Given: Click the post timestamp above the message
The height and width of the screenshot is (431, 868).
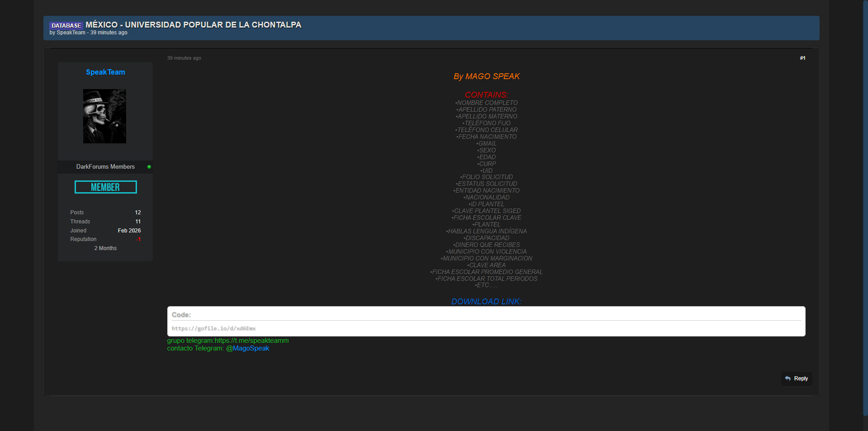Looking at the screenshot, I should (x=184, y=58).
